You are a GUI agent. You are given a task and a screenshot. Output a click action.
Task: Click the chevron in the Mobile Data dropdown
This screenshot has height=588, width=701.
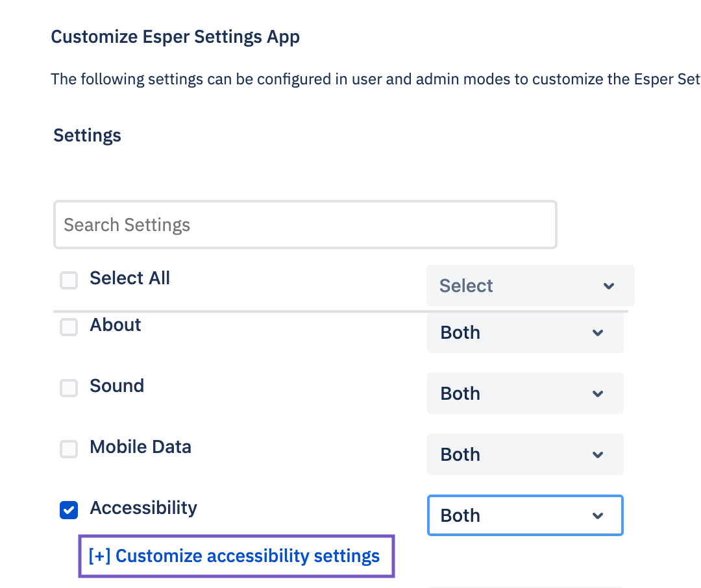point(598,454)
